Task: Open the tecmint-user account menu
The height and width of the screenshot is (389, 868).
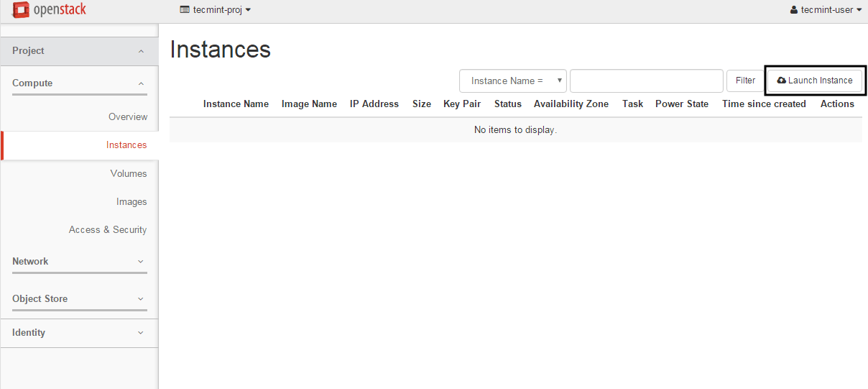Action: coord(826,10)
